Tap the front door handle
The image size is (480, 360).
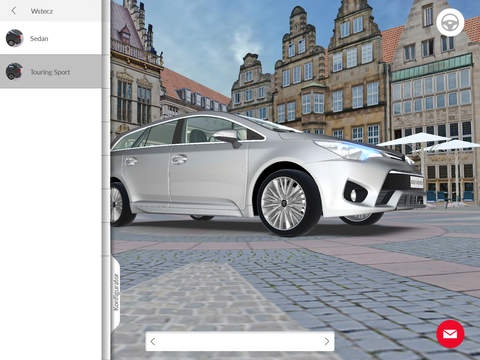179,159
